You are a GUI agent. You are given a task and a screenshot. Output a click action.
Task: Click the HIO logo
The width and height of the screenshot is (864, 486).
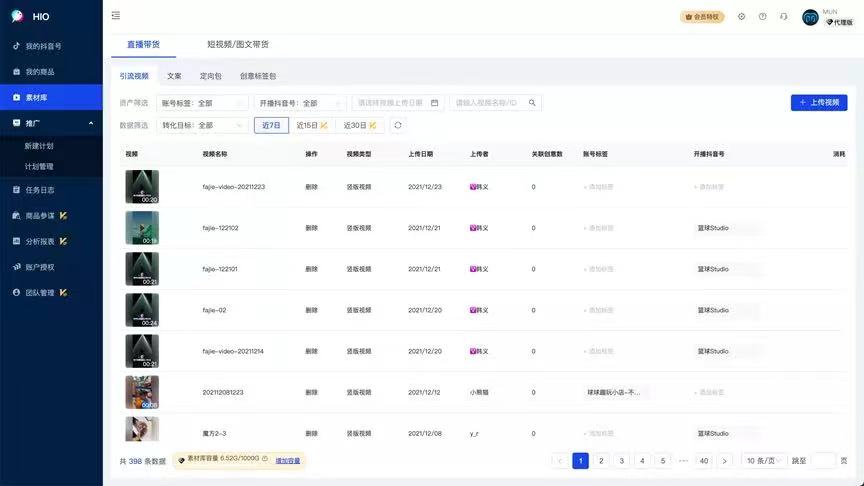[30, 16]
